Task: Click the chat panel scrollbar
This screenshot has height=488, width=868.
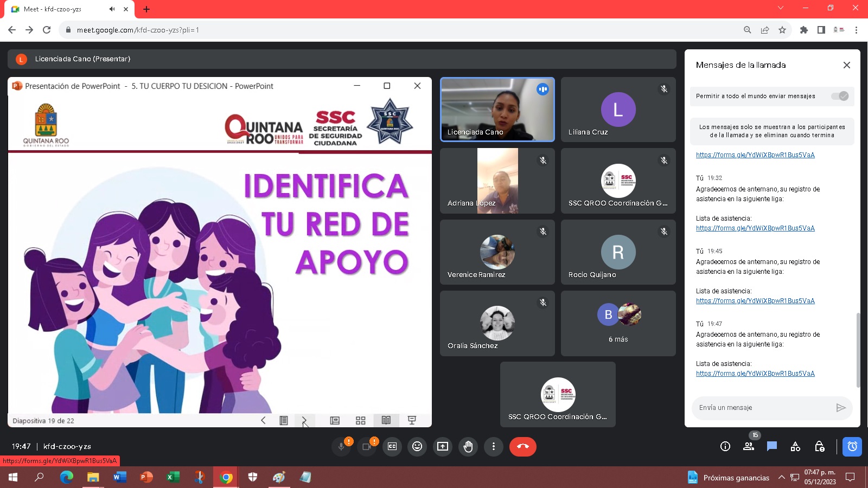Action: (858, 350)
